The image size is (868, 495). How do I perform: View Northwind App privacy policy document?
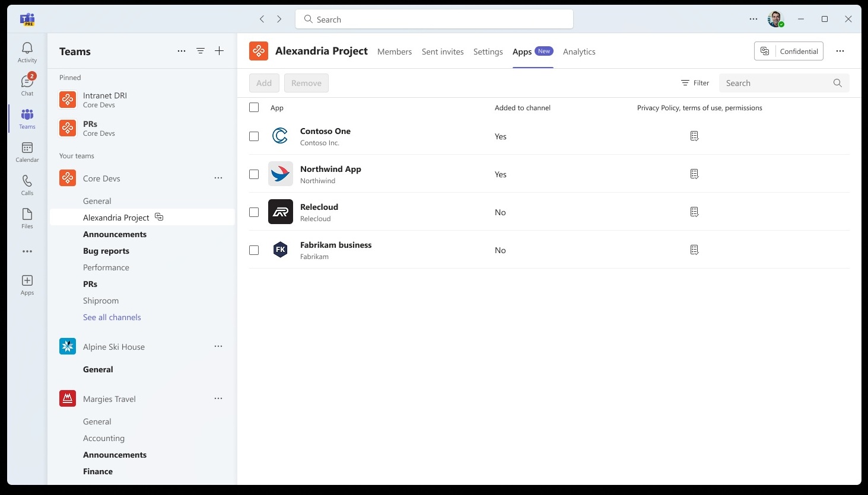click(694, 174)
